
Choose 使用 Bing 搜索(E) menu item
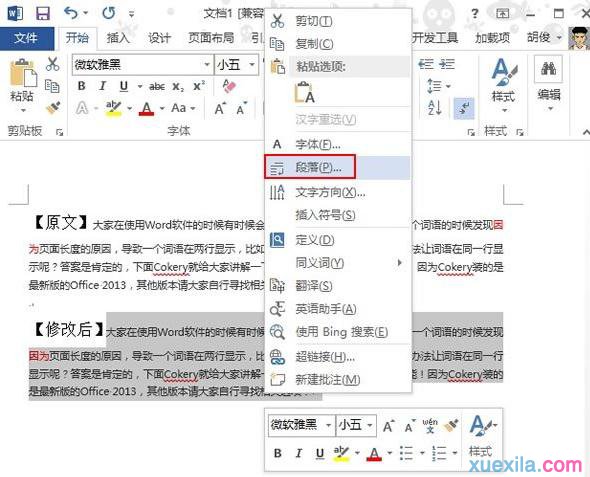(x=338, y=332)
